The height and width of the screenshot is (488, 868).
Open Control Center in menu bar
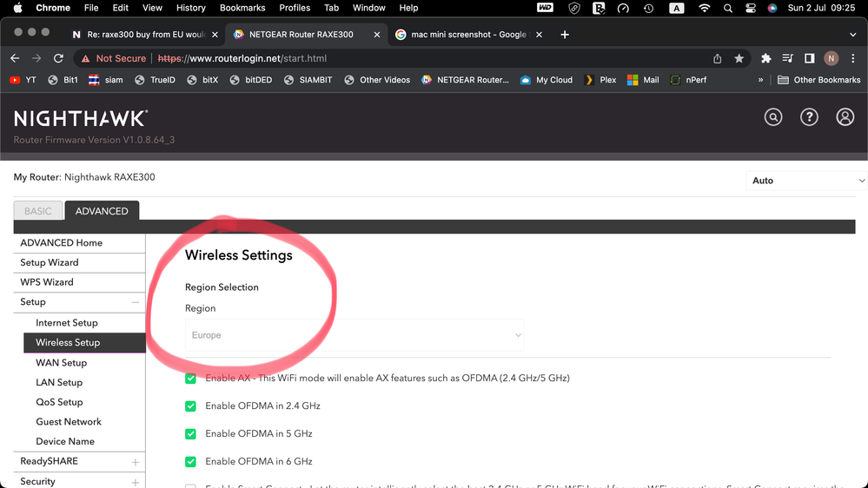point(750,8)
